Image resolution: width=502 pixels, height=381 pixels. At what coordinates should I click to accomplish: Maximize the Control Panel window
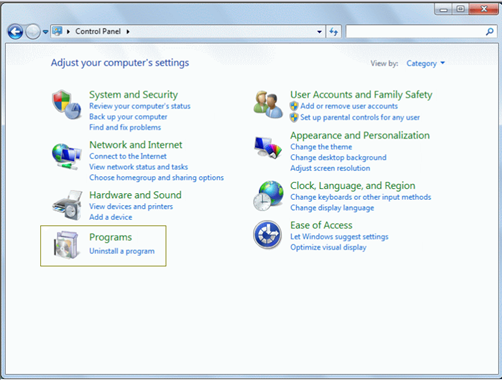461,9
